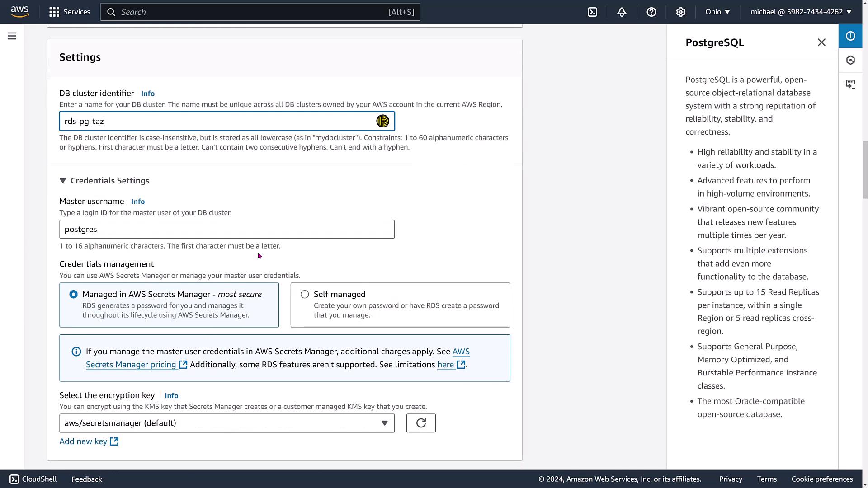The image size is (868, 488).
Task: Toggle the info panel icon on the right rail
Action: click(850, 36)
